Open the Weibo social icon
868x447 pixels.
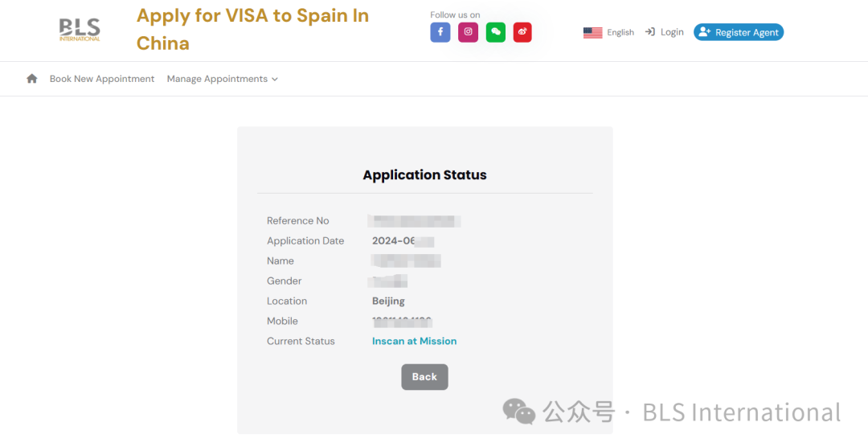point(522,32)
